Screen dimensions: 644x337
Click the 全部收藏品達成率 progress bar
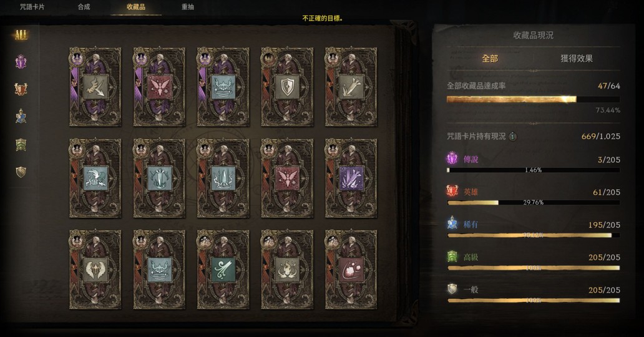533,99
